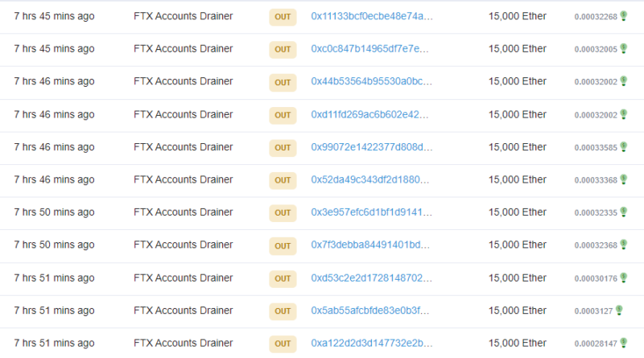Follow the 0x44b53564b95530a0bc address link
The height and width of the screenshot is (358, 644).
coord(371,82)
